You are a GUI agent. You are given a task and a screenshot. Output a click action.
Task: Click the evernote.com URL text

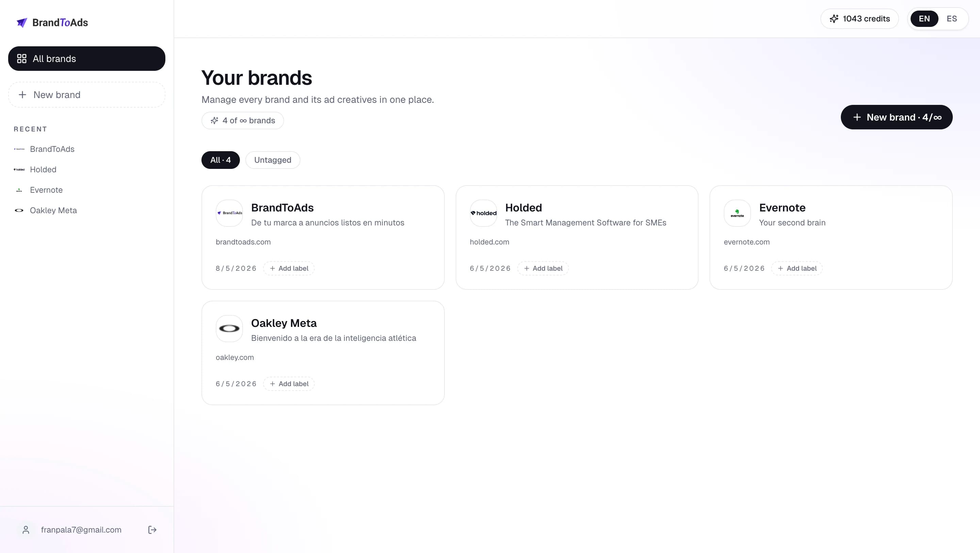[747, 242]
